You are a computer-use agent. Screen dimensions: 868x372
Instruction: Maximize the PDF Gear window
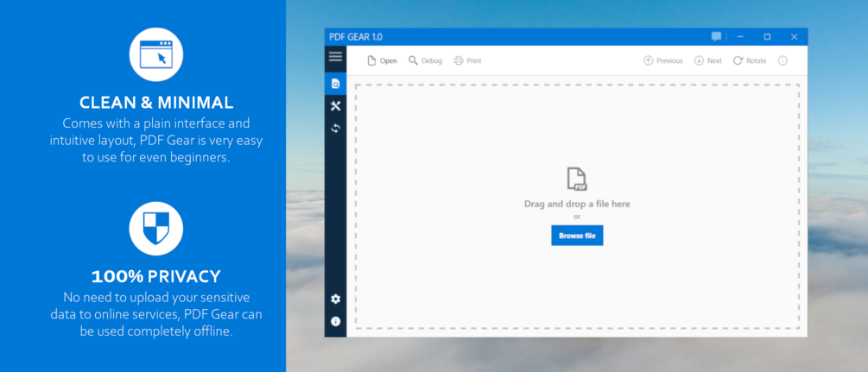(x=767, y=37)
